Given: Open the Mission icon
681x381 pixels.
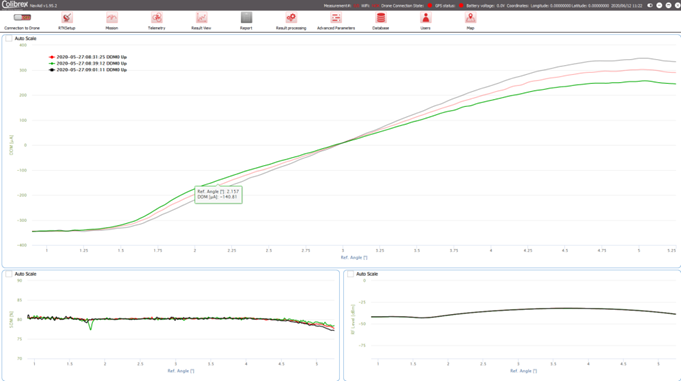Looking at the screenshot, I should pos(112,18).
